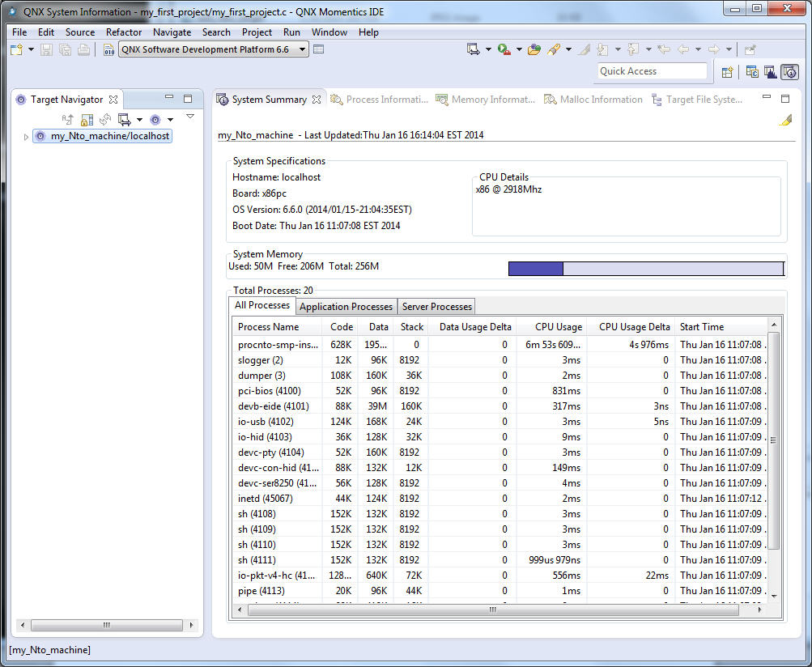Image resolution: width=812 pixels, height=667 pixels.
Task: Open the target icon dropdown in Target Navigator
Action: pyautogui.click(x=170, y=120)
